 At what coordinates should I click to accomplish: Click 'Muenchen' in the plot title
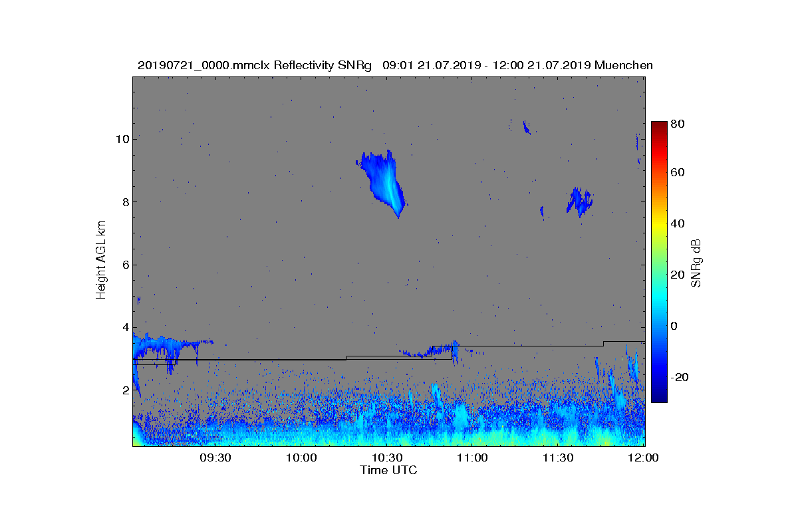[x=624, y=65]
